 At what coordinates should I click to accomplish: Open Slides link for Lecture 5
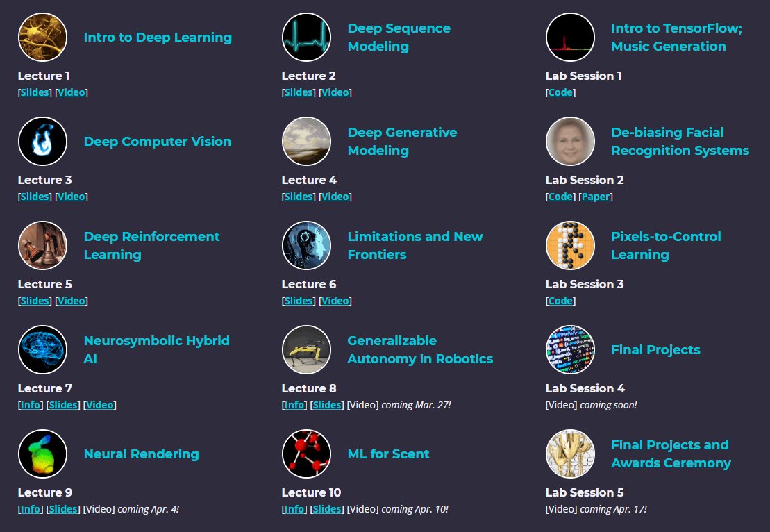pyautogui.click(x=35, y=301)
